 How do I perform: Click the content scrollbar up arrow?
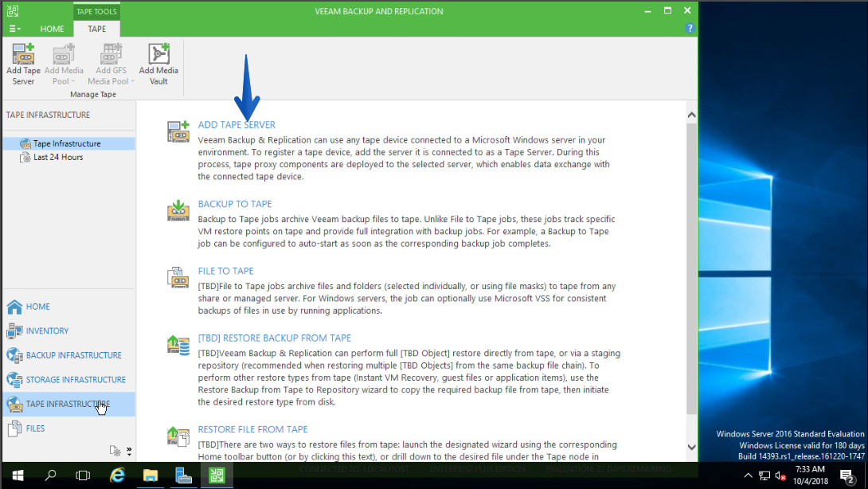pyautogui.click(x=691, y=115)
